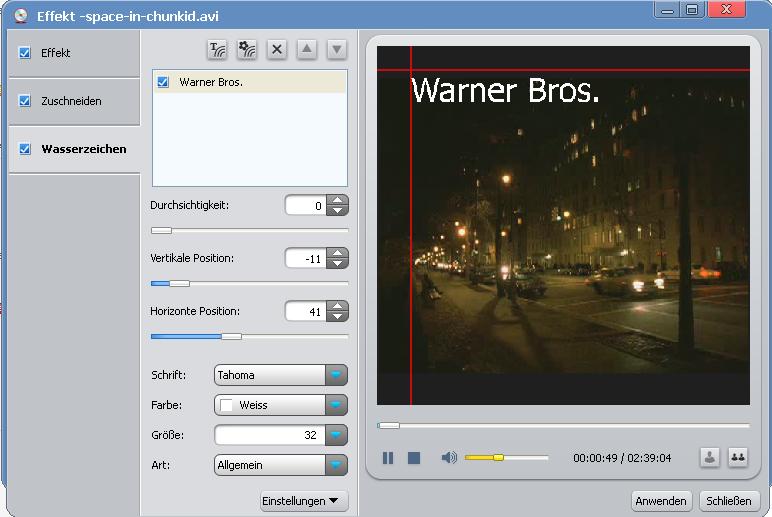Toggle the Zuschneiden checkbox
The width and height of the screenshot is (772, 517).
pyautogui.click(x=25, y=101)
